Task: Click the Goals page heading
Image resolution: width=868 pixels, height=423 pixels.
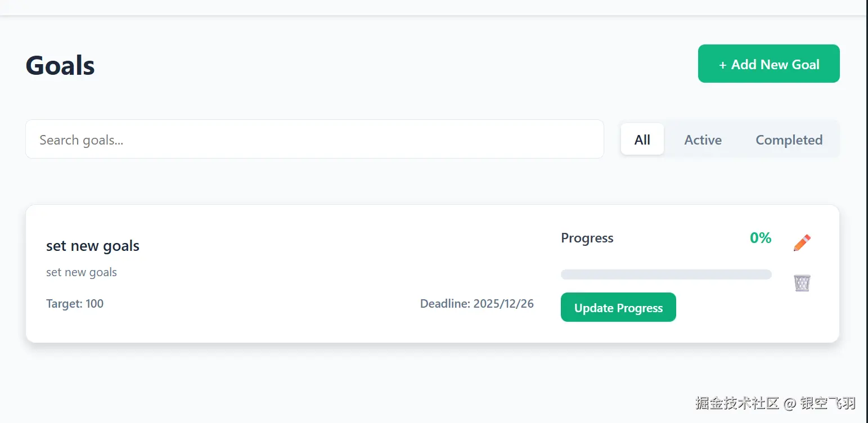Action: [x=60, y=65]
